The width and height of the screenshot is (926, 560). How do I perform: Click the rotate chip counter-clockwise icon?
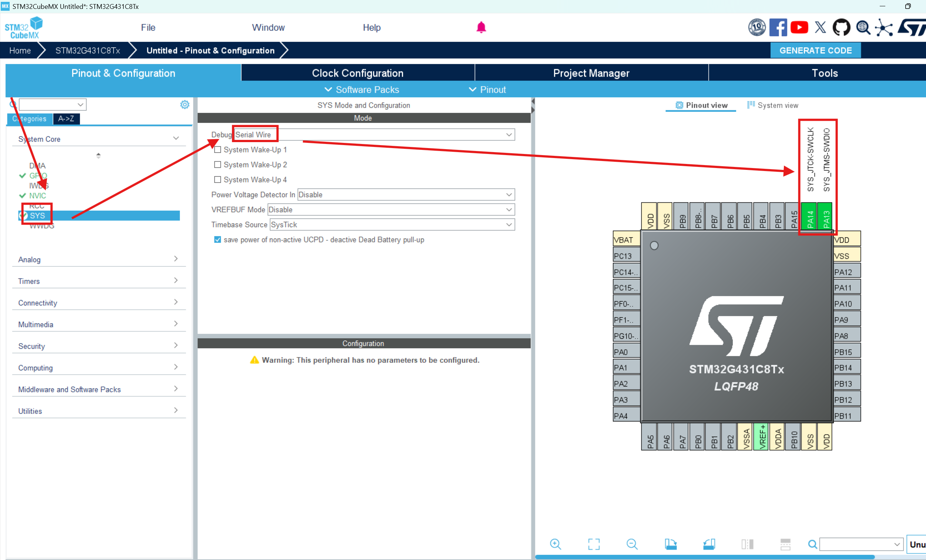709,544
